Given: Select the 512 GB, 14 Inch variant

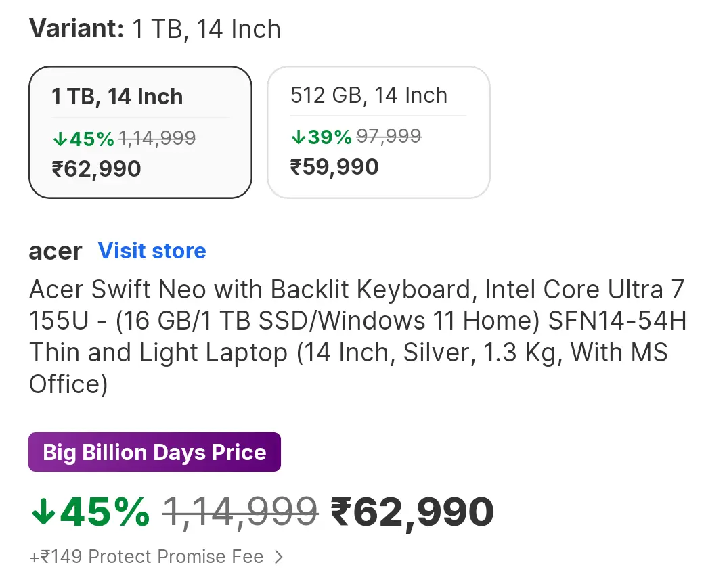Looking at the screenshot, I should click(x=378, y=132).
